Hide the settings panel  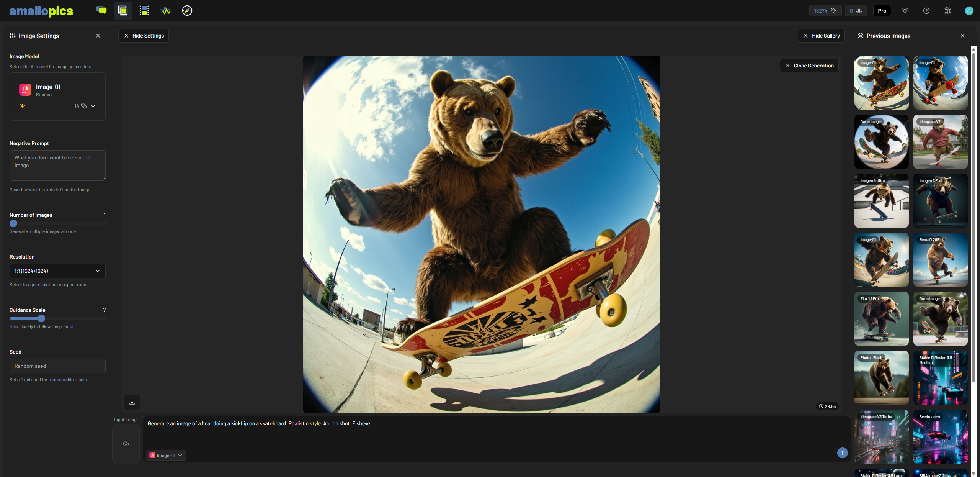point(144,36)
